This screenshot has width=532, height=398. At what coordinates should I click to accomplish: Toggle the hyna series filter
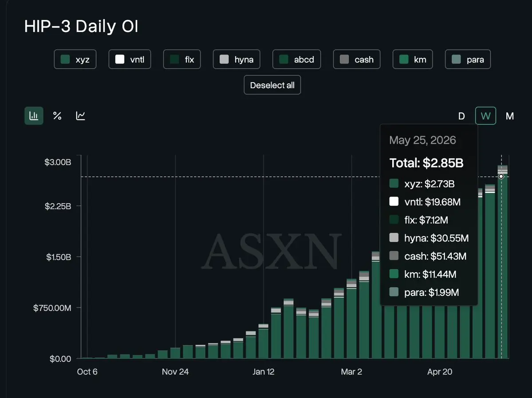(236, 59)
